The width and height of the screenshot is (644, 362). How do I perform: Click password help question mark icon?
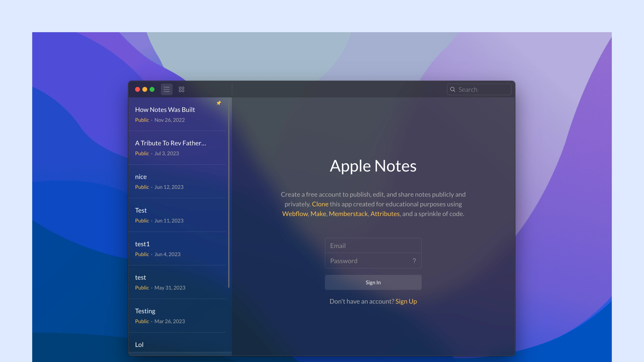click(x=414, y=261)
